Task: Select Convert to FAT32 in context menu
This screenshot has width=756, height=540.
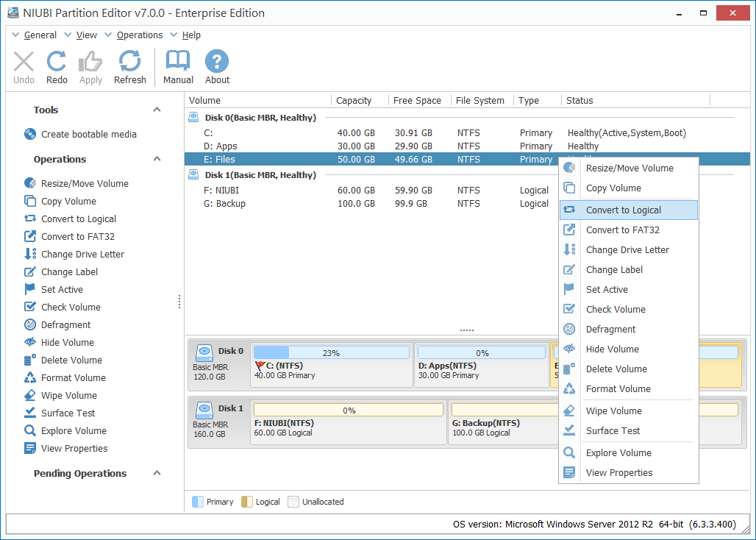Action: 629,230
